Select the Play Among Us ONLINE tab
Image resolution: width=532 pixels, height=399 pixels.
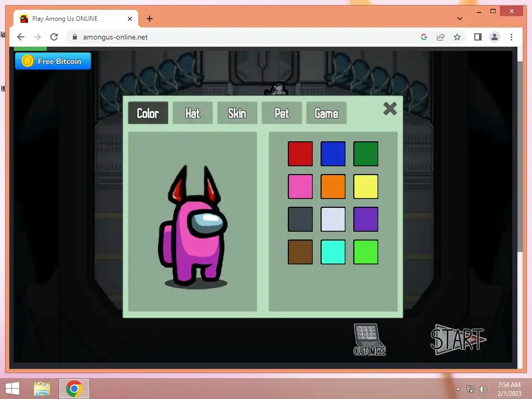coord(76,19)
